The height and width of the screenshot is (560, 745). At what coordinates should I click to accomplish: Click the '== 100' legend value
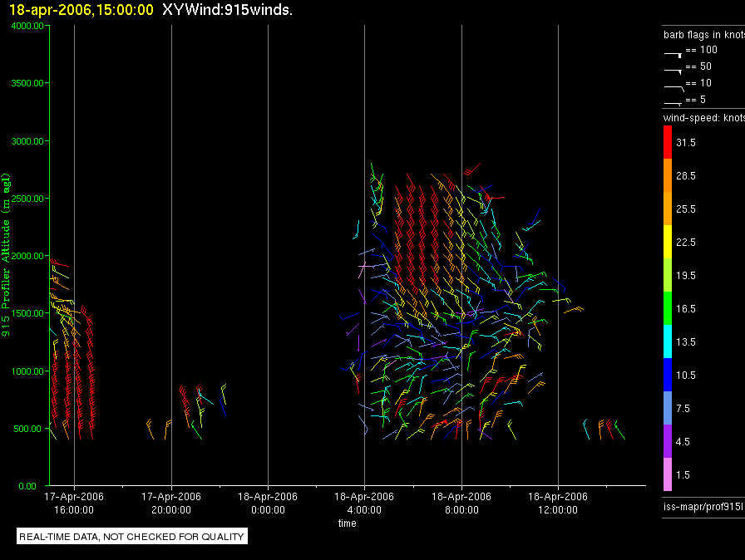701,50
